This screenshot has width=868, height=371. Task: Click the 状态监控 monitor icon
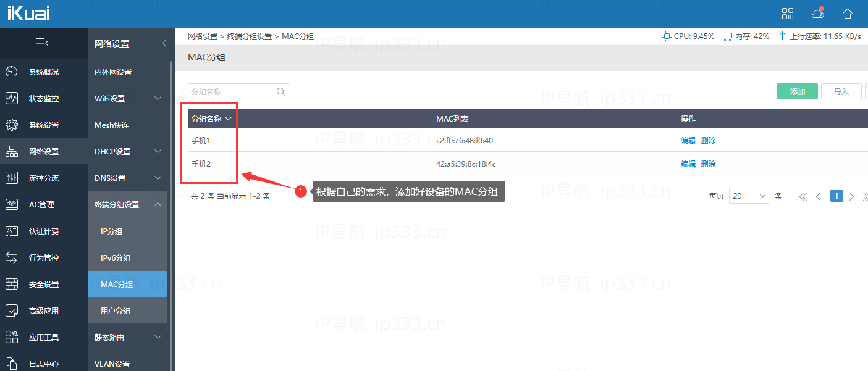(x=12, y=98)
